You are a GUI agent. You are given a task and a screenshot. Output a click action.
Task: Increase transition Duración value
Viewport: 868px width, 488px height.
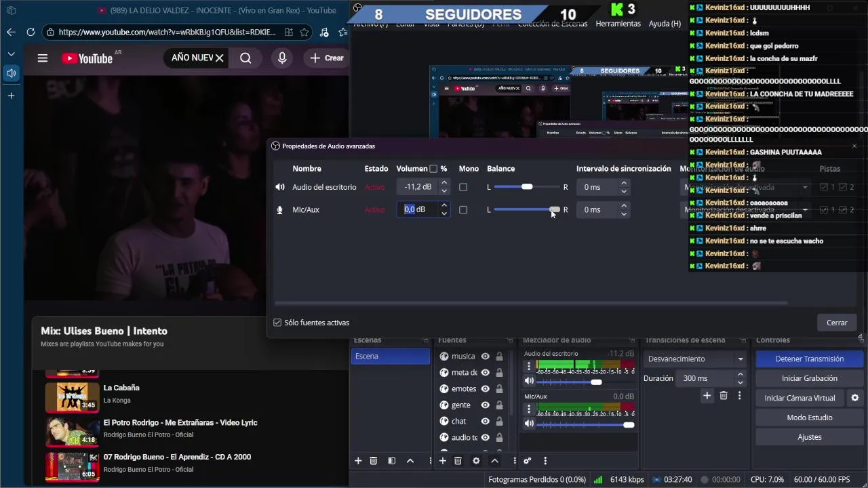pos(741,374)
